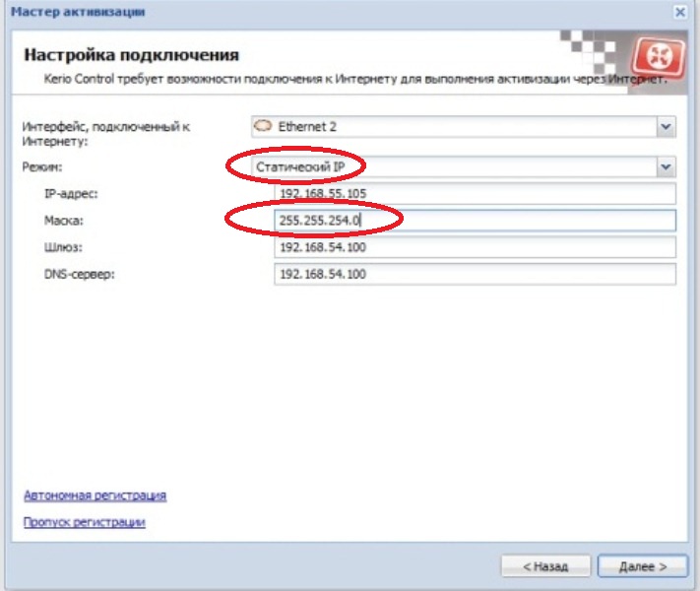Click into the Маска field with 255.255.254.0
700x591 pixels.
[x=475, y=221]
